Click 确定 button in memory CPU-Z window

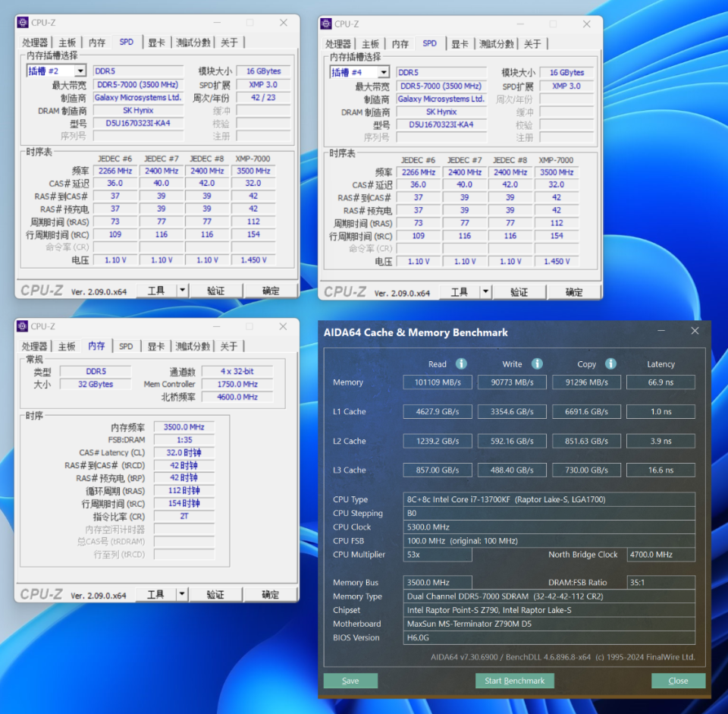point(270,594)
